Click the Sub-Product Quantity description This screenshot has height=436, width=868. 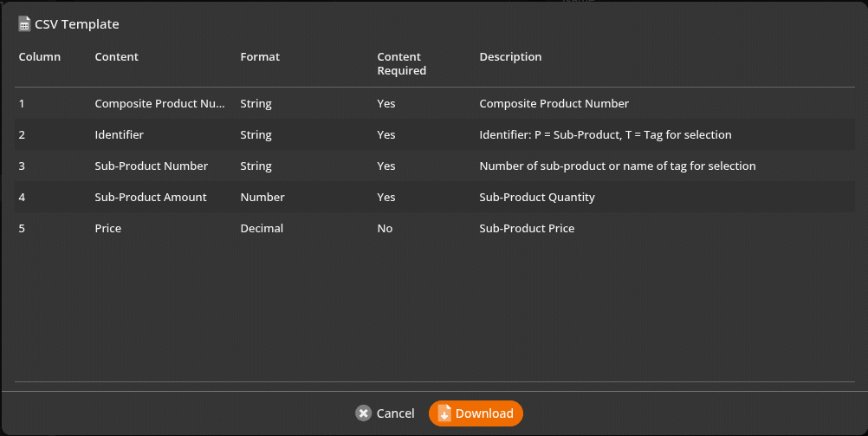pyautogui.click(x=537, y=198)
